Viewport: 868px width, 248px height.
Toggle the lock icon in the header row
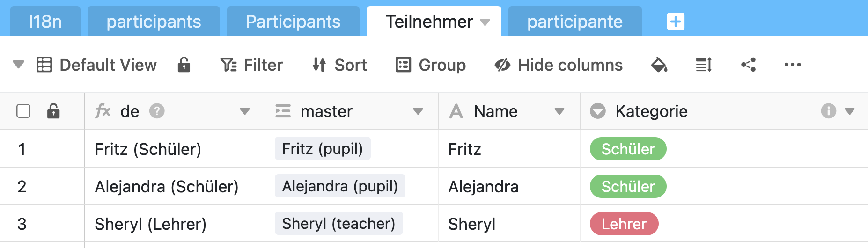click(53, 111)
